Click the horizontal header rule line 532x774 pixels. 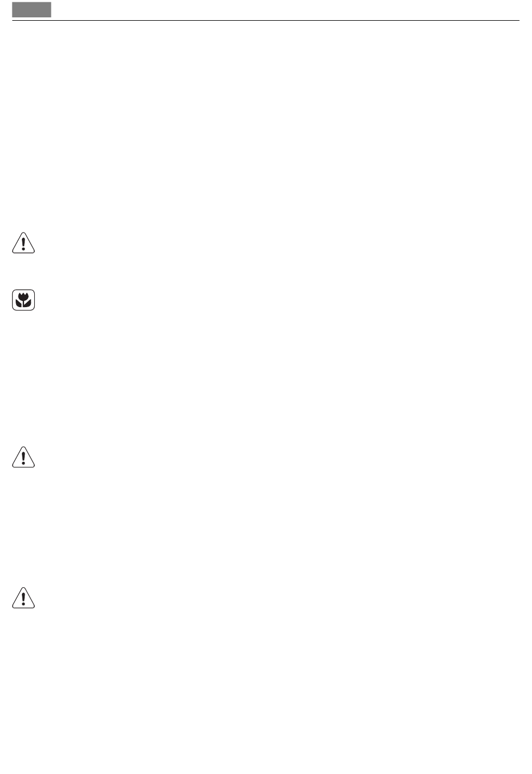tap(266, 21)
